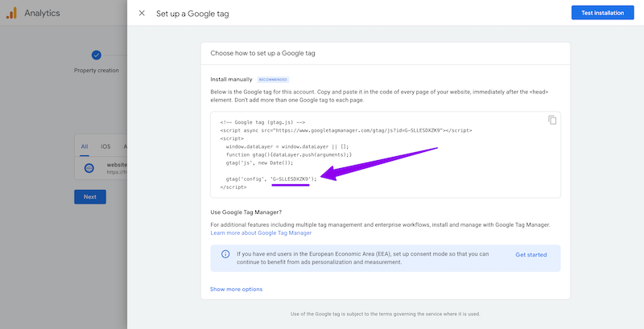Click the window.dataLayer code line
The width and height of the screenshot is (644, 329).
click(287, 146)
